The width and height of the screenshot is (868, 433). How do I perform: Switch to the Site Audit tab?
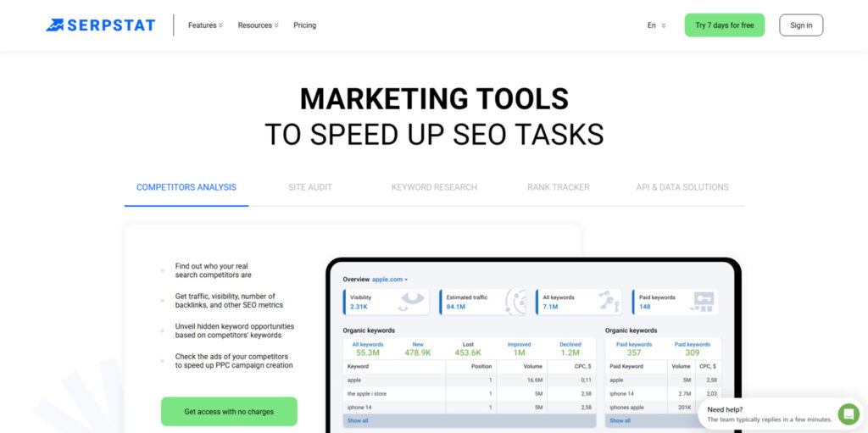coord(310,187)
